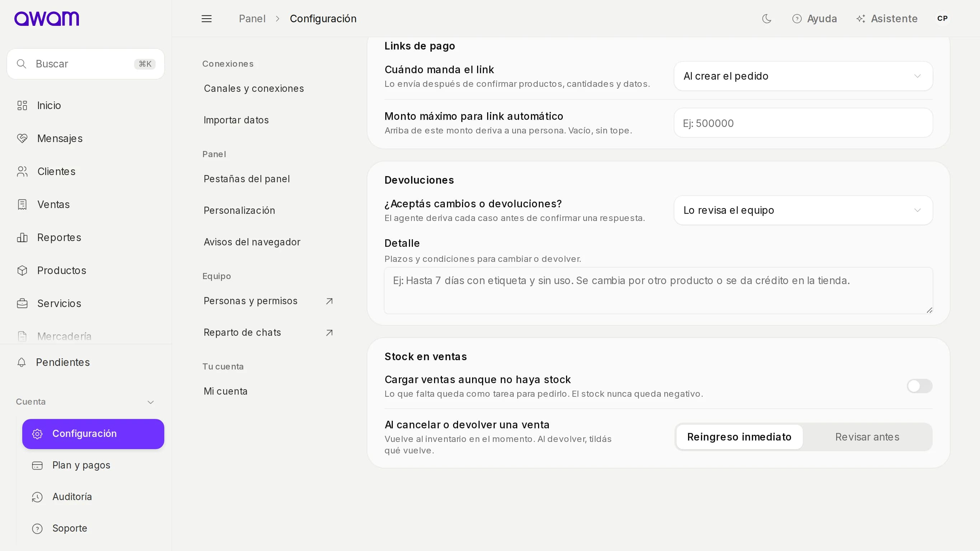Click the Auditoría history clock icon
This screenshot has height=551, width=980.
pos(37,497)
